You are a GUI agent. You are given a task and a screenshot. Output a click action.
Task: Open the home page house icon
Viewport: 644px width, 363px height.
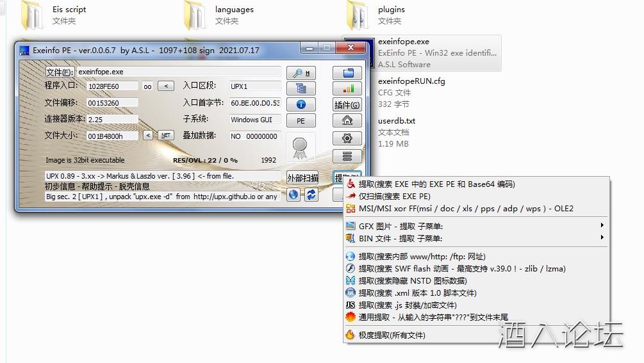pyautogui.click(x=347, y=120)
